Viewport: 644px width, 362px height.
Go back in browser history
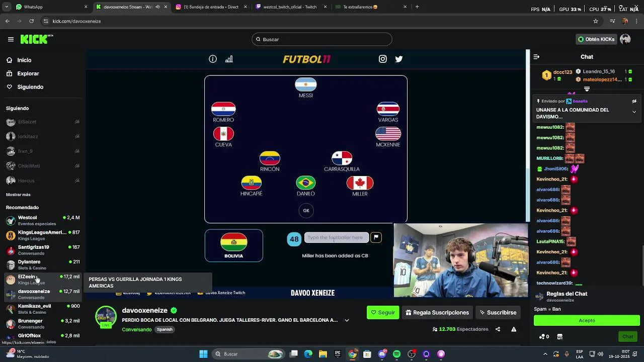[7, 21]
